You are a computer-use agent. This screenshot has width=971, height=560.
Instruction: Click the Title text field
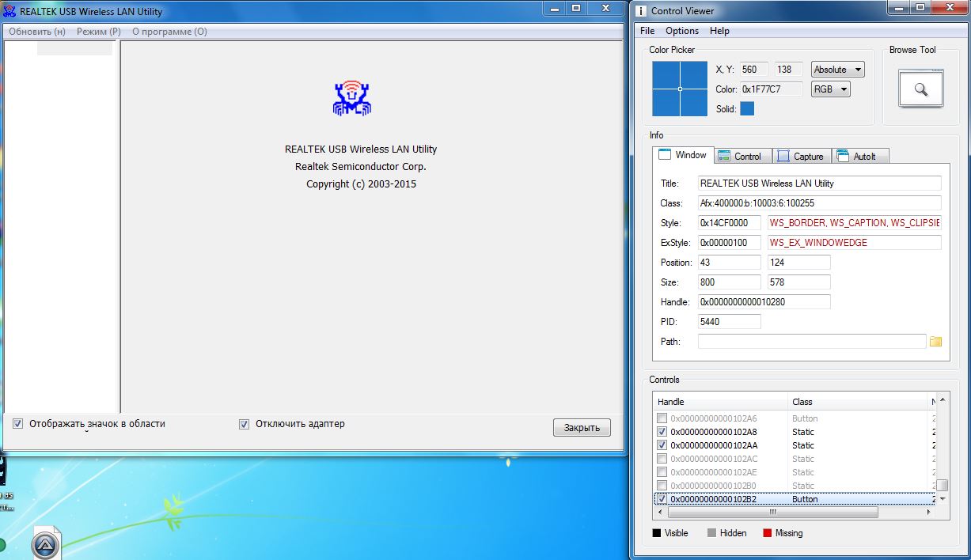pyautogui.click(x=819, y=184)
